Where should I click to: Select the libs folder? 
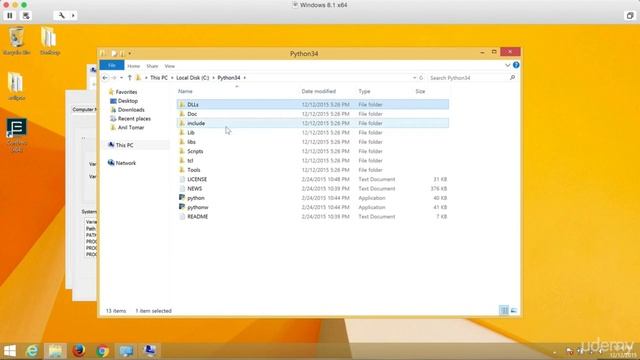point(313,142)
